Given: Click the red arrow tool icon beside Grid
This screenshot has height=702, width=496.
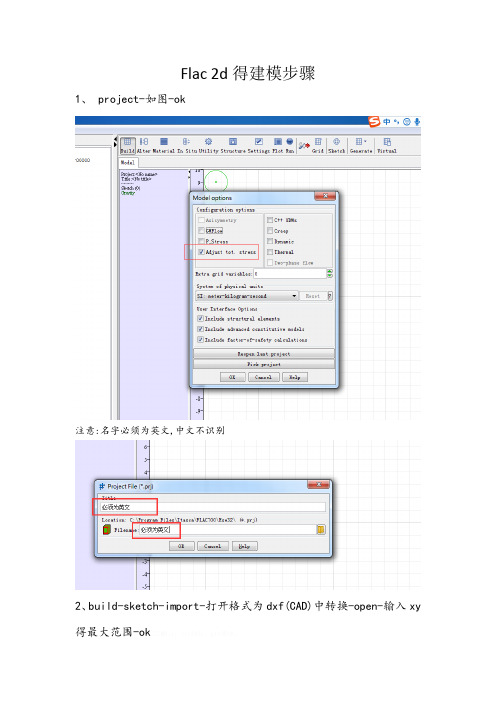Looking at the screenshot, I should (x=304, y=146).
